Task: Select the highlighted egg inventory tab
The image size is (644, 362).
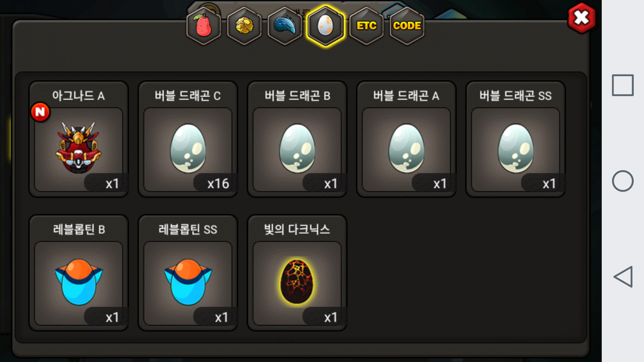Action: point(326,26)
